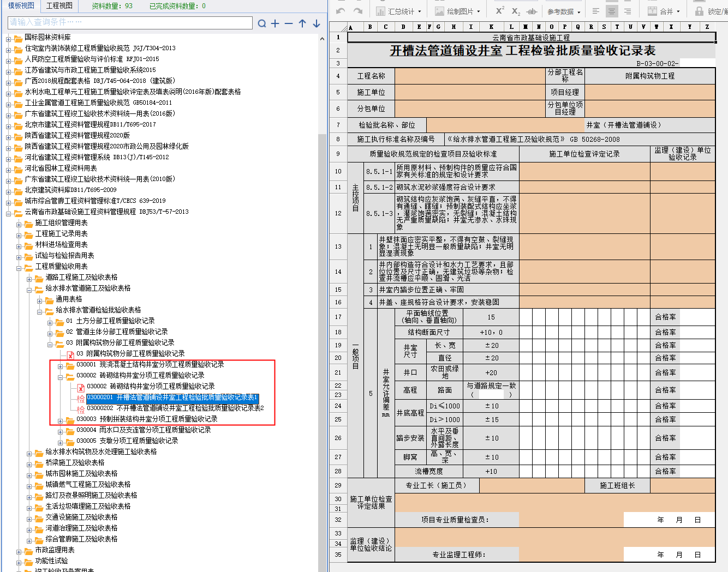Select 03000201 开槽法管道铺设井室 record
Screen dimensions: 728x572
point(172,397)
